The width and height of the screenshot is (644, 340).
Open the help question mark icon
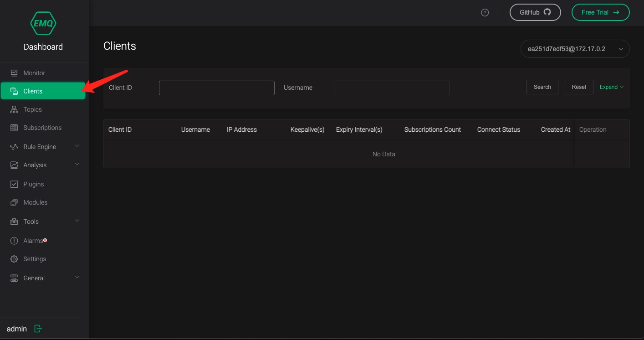pos(485,13)
